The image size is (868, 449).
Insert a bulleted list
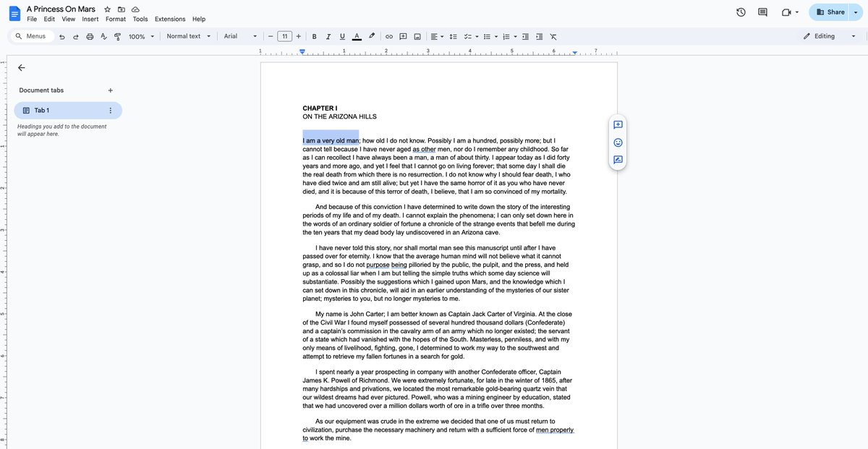click(487, 36)
